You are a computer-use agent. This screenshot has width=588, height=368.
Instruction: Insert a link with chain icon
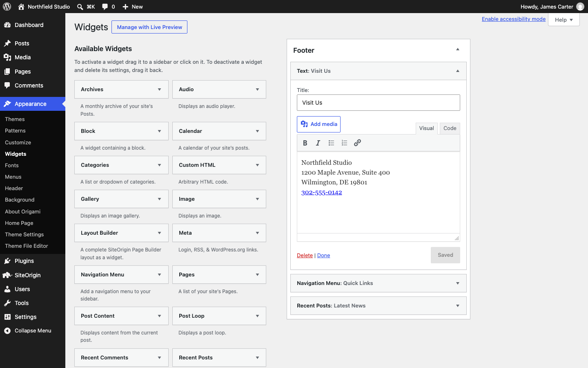(357, 143)
